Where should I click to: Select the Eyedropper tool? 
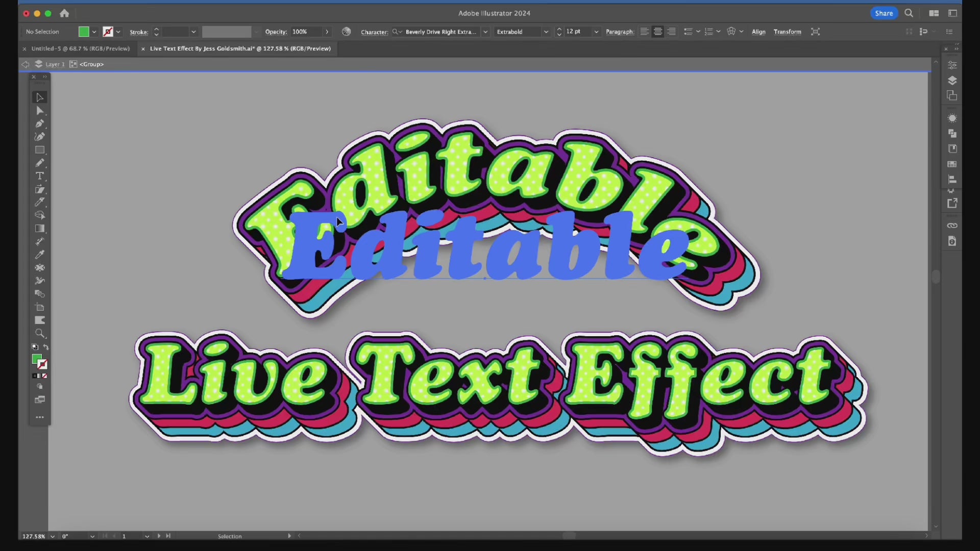pyautogui.click(x=40, y=255)
